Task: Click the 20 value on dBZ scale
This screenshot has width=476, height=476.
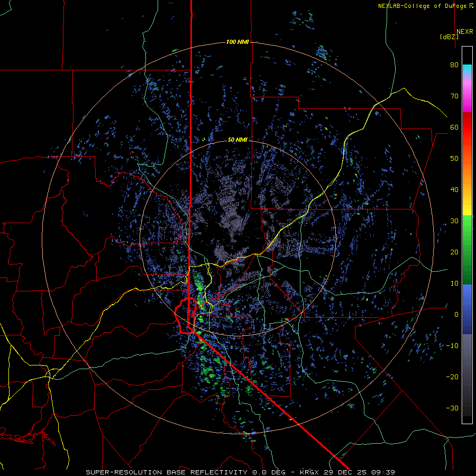Action: (x=454, y=252)
